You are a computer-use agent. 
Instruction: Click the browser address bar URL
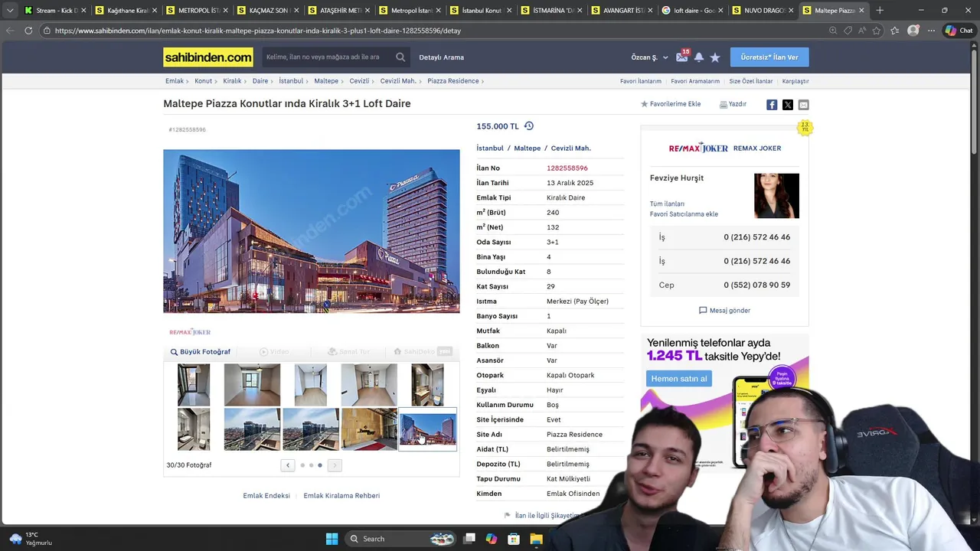pyautogui.click(x=258, y=31)
